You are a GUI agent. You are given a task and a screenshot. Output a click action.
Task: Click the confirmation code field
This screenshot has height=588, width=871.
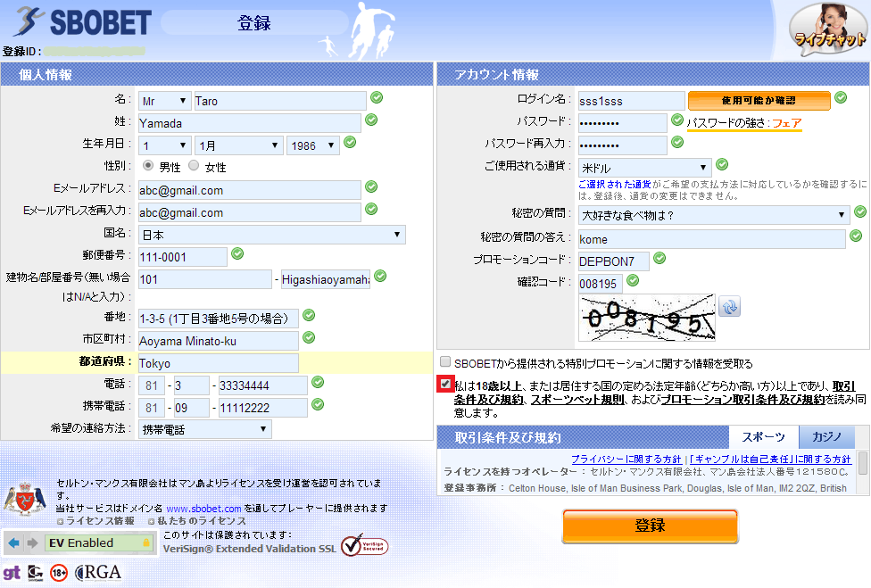601,283
